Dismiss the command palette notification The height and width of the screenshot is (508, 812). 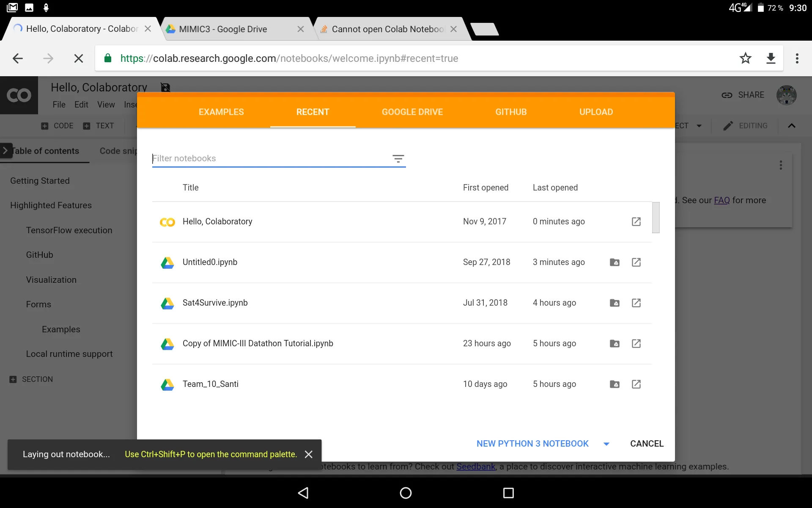tap(309, 454)
